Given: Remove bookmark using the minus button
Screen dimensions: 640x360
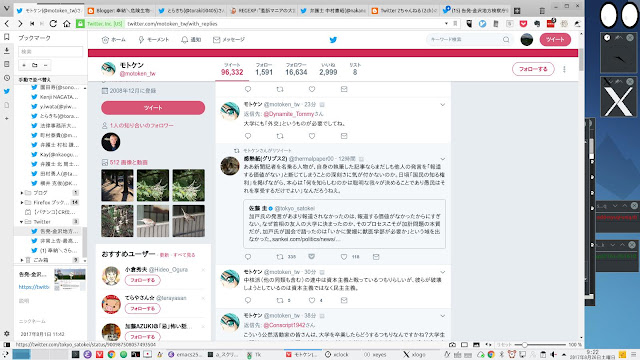Looking at the screenshot, I should tap(45, 65).
